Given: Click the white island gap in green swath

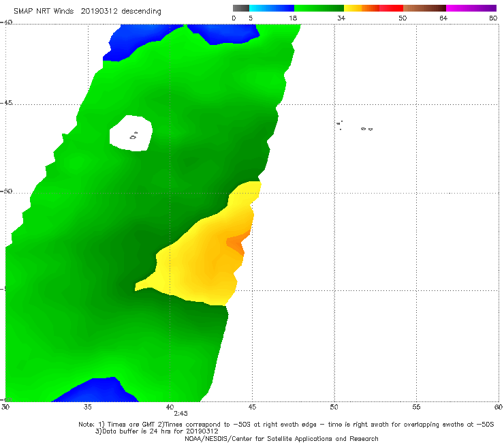Looking at the screenshot, I should (131, 133).
